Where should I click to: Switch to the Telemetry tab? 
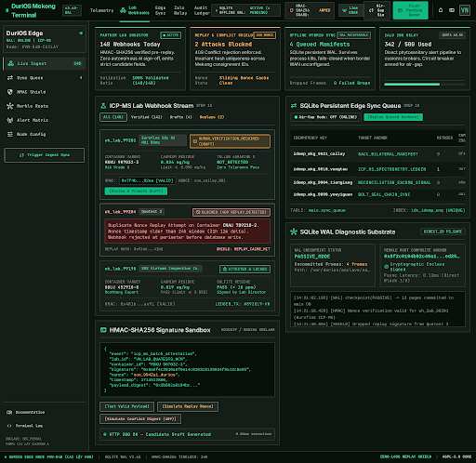coord(101,10)
